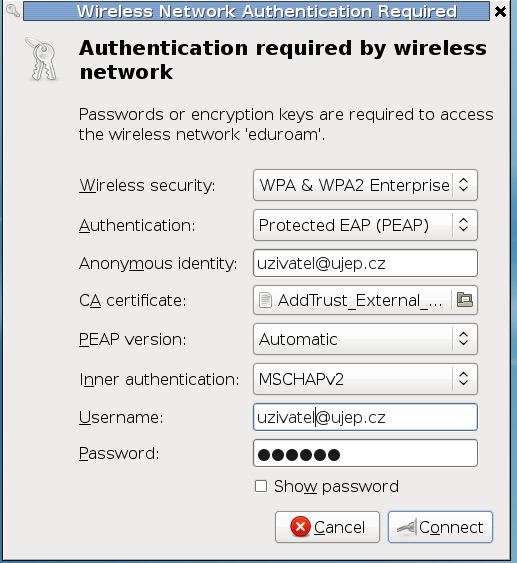Click the window menu icon in title bar
The height and width of the screenshot is (563, 517).
(13, 11)
